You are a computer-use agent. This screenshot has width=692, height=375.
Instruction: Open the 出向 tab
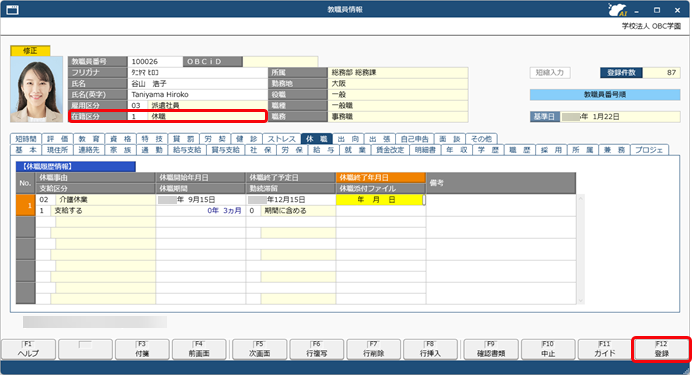point(348,139)
